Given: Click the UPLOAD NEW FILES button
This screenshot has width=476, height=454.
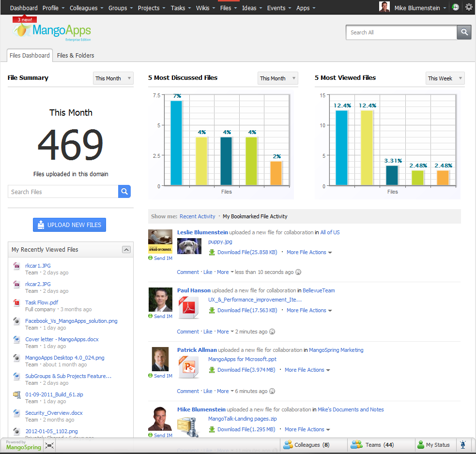Looking at the screenshot, I should point(70,225).
